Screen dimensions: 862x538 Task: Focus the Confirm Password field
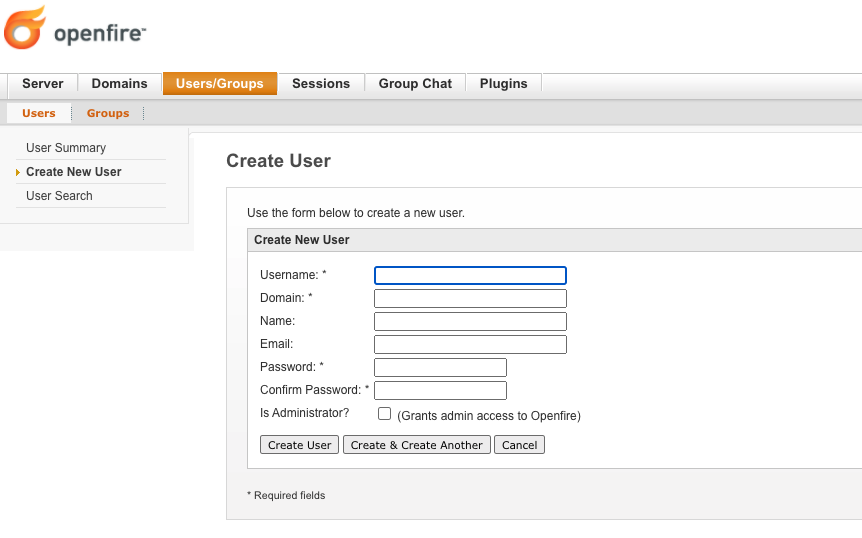440,391
